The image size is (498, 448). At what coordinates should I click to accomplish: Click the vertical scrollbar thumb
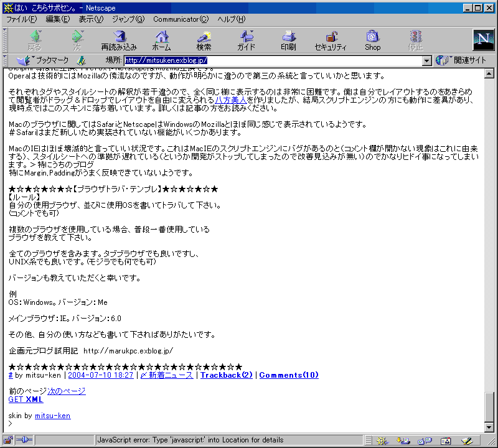[489, 408]
